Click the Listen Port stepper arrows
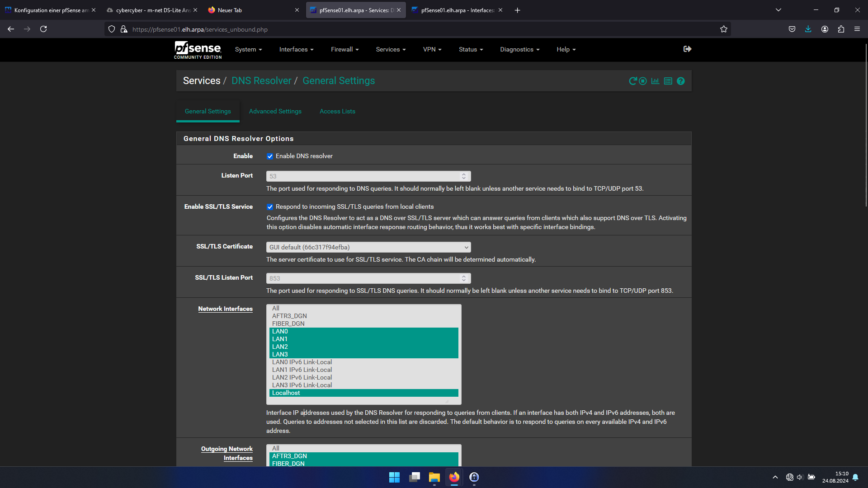 point(463,176)
